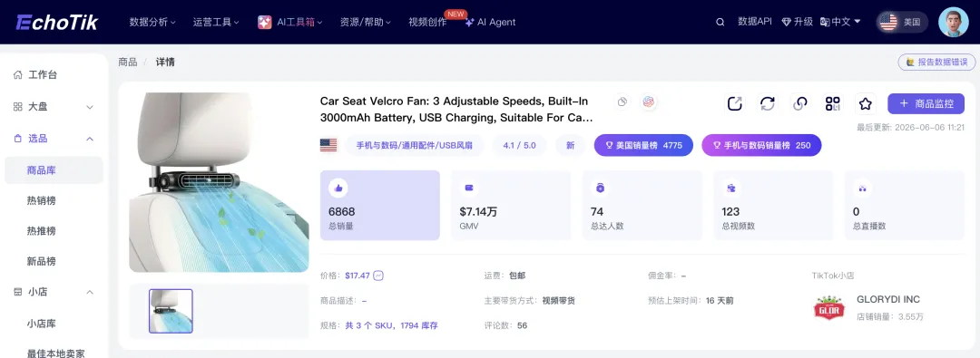Open the 共 3 个 SKU stock link
Screen dimensions: 980x358
click(391, 325)
